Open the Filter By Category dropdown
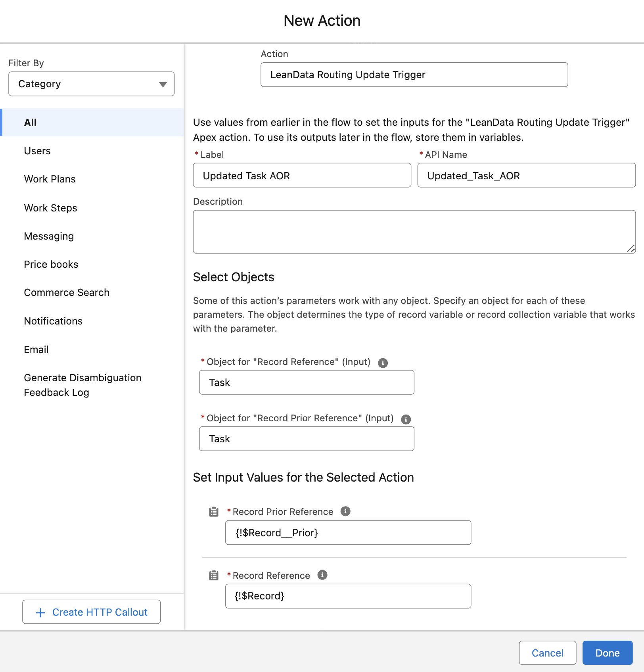 point(91,84)
